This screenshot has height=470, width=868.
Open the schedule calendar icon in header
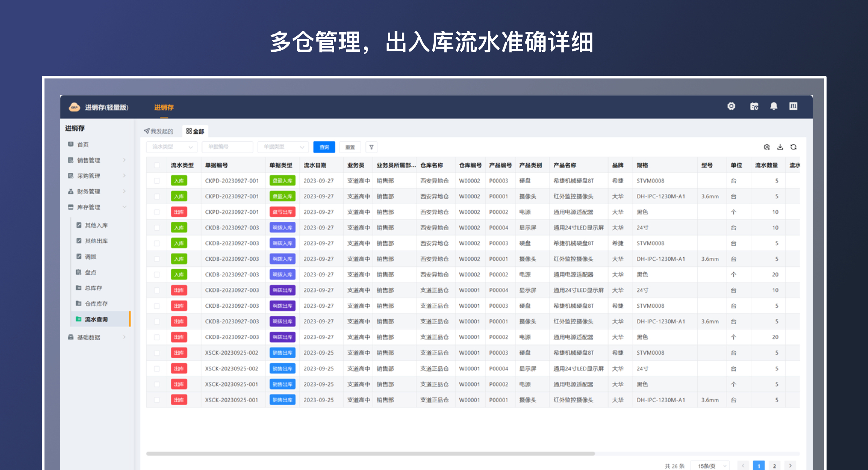(754, 106)
